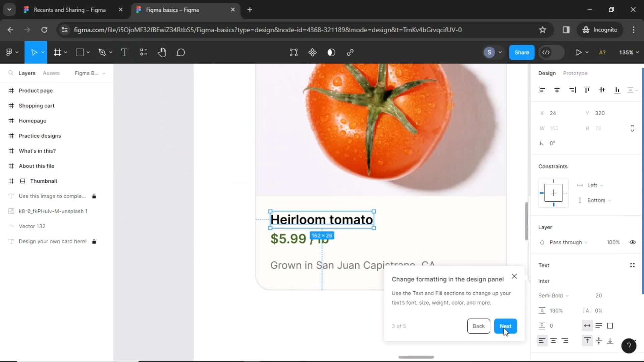Toggle constraint lock aspect ratio
This screenshot has height=362, width=644.
pos(633,128)
